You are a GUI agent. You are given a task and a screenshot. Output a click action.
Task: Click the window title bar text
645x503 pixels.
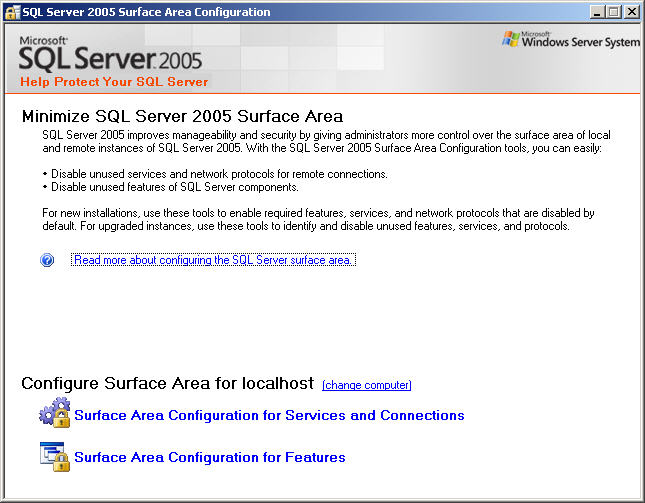click(x=146, y=12)
